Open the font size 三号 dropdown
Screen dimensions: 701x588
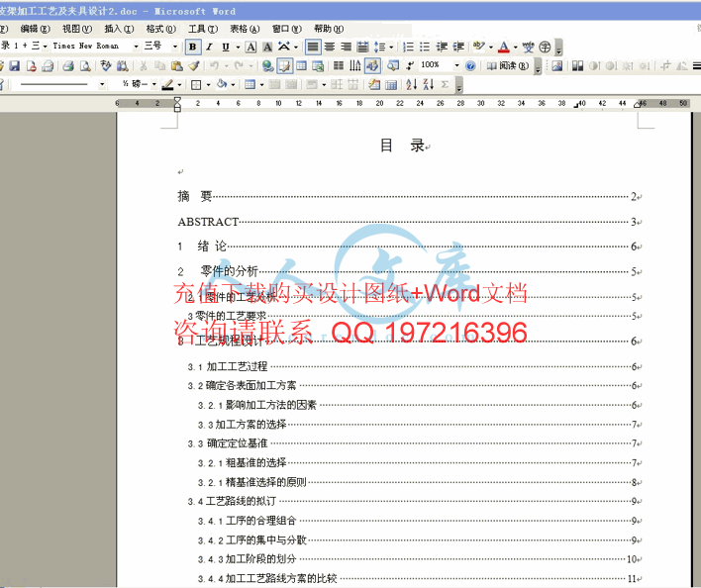click(175, 47)
